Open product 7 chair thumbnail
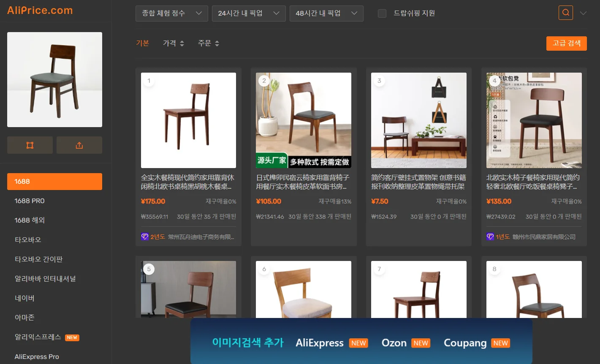Screen dimensions: 600x364 pos(419,289)
